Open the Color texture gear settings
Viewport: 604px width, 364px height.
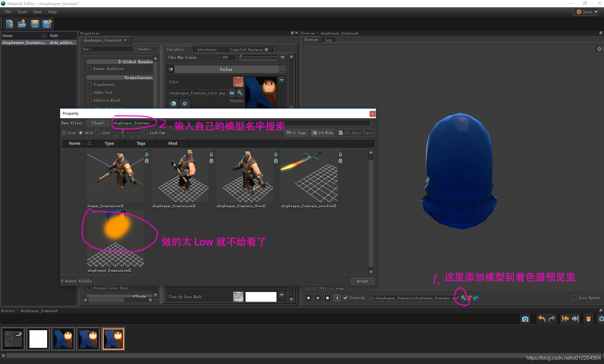tap(185, 104)
